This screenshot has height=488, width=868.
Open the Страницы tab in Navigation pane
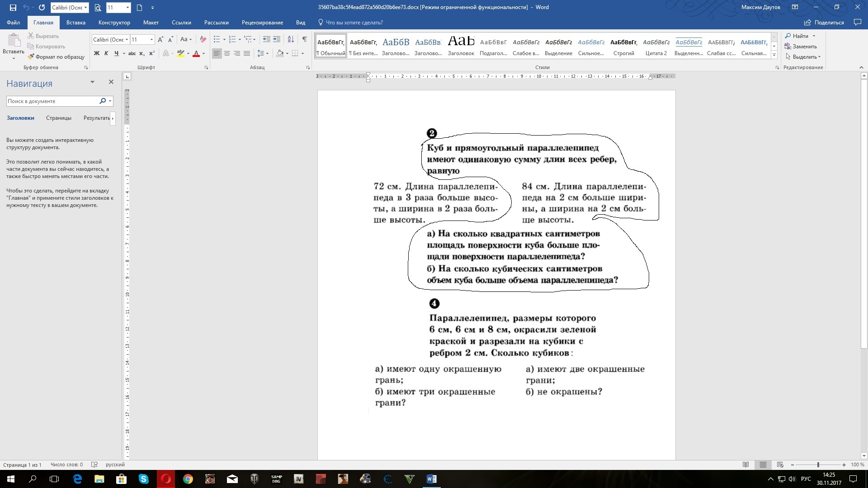pos(58,118)
